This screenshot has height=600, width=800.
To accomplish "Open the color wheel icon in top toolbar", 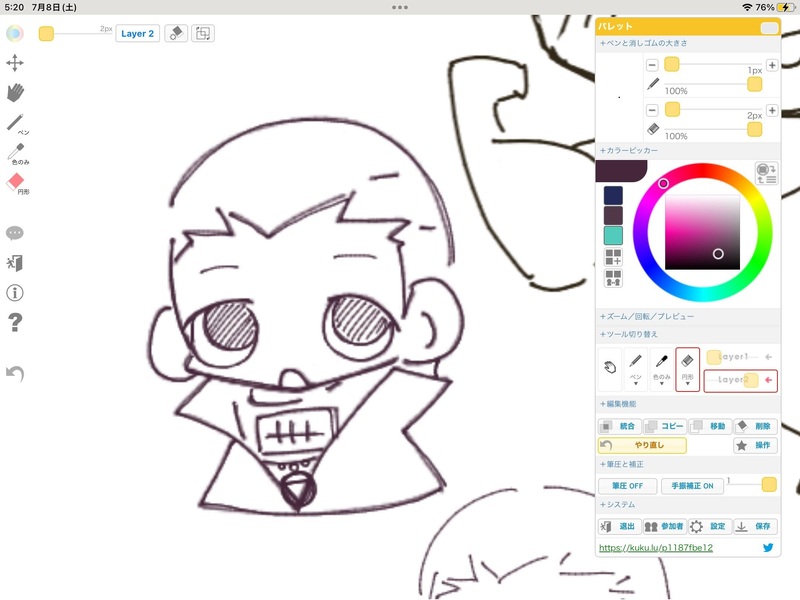I will 15,34.
